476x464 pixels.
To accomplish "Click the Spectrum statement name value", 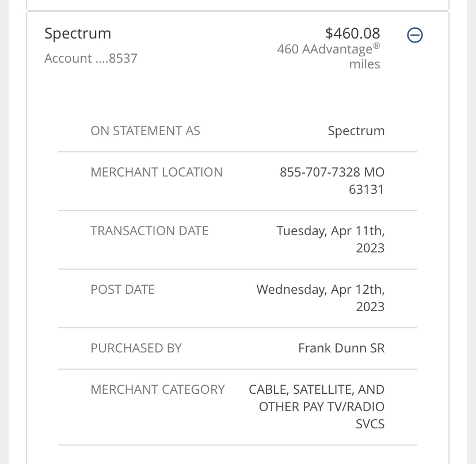I will [x=356, y=131].
